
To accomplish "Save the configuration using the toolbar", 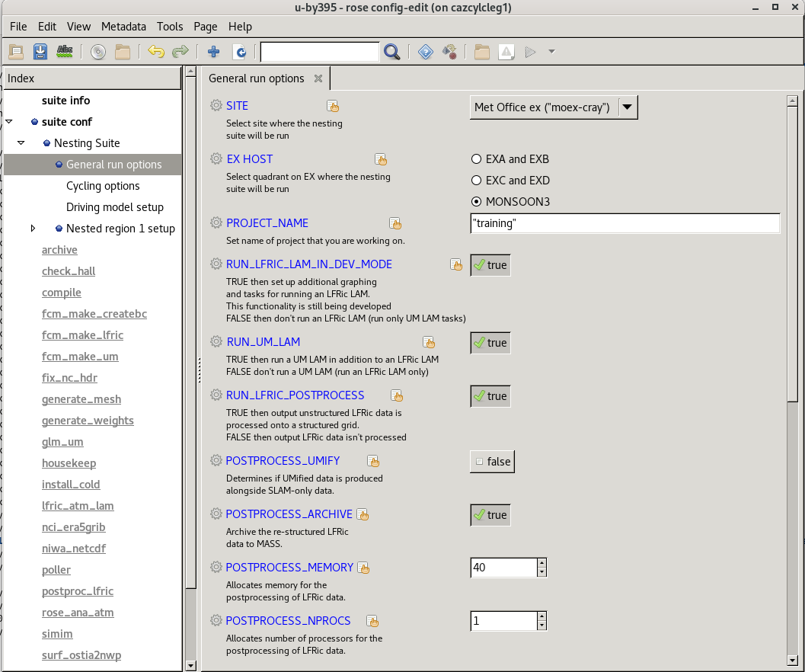I will pos(40,51).
